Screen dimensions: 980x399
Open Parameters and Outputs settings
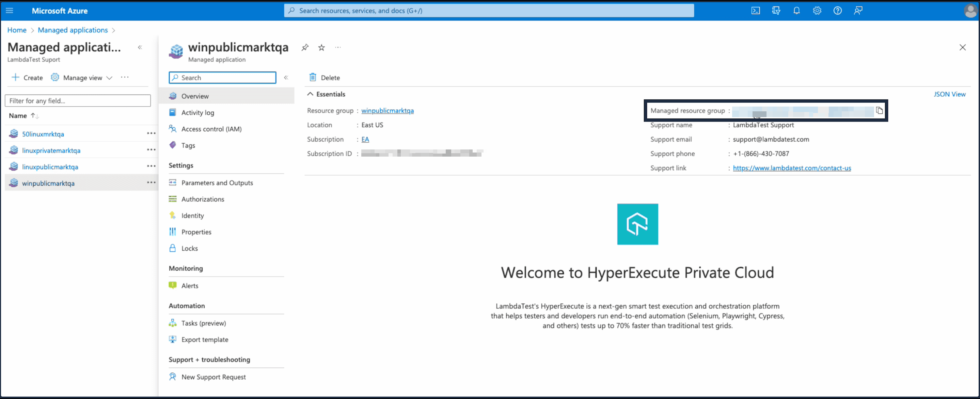pos(217,182)
